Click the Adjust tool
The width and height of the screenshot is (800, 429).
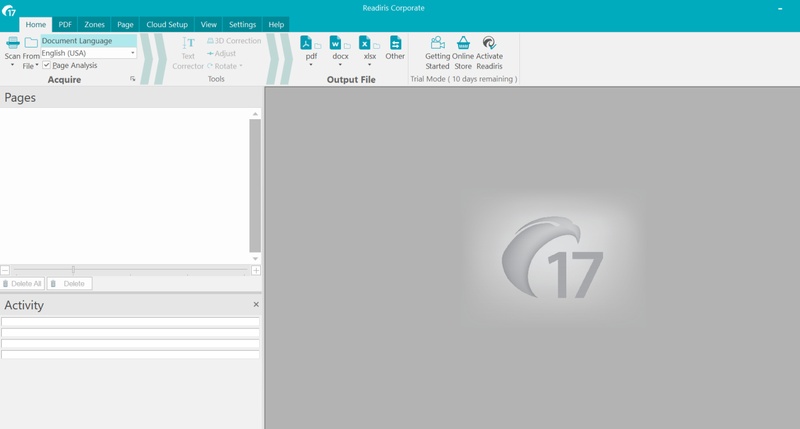[x=221, y=54]
